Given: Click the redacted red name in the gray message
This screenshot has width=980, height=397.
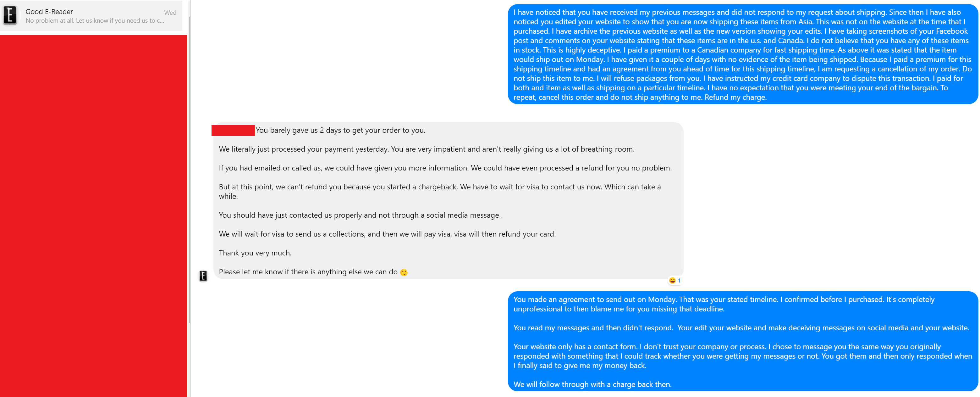Looking at the screenshot, I should click(233, 130).
